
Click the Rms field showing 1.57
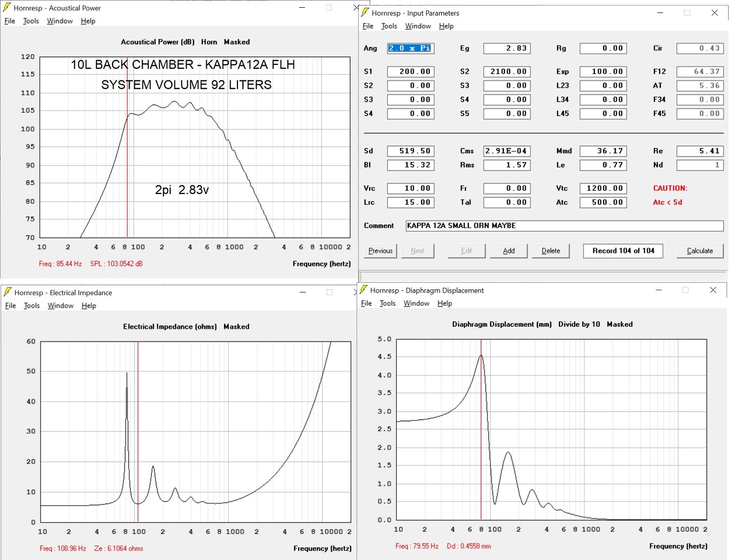(507, 165)
